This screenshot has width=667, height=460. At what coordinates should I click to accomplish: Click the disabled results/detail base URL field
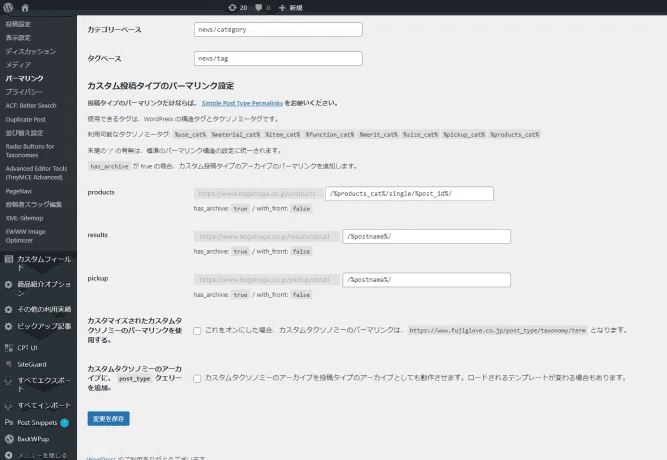coord(267,237)
